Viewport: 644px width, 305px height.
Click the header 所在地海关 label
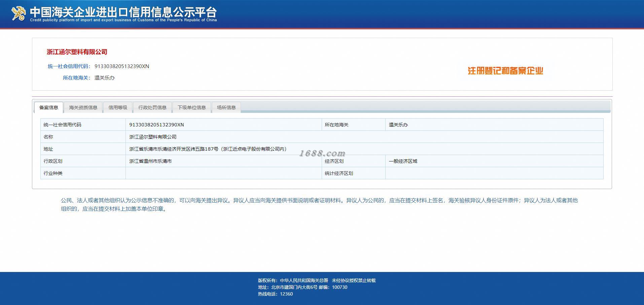(x=76, y=78)
